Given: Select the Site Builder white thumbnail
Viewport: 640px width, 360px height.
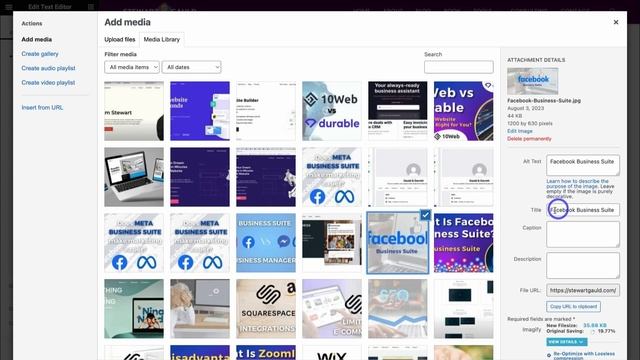Looking at the screenshot, I should [x=266, y=111].
